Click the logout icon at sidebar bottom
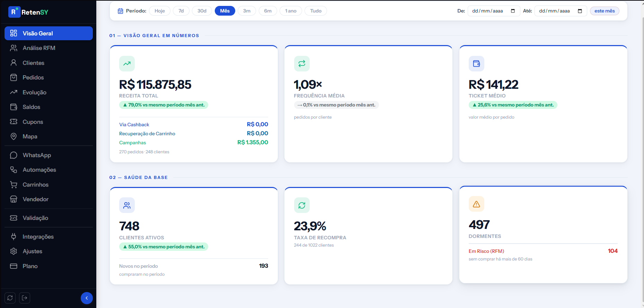 point(25,298)
